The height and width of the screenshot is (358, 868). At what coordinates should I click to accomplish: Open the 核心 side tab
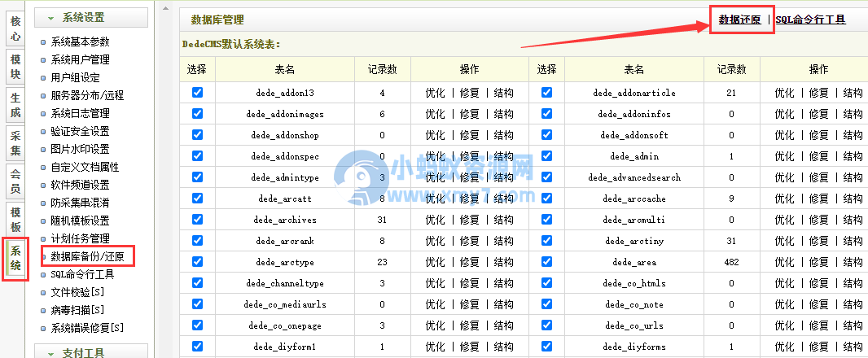click(15, 29)
